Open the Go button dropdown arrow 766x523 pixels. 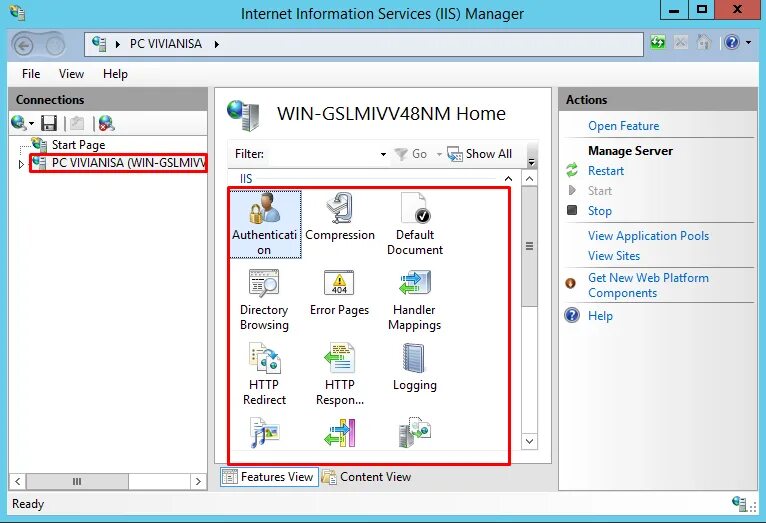[x=439, y=154]
